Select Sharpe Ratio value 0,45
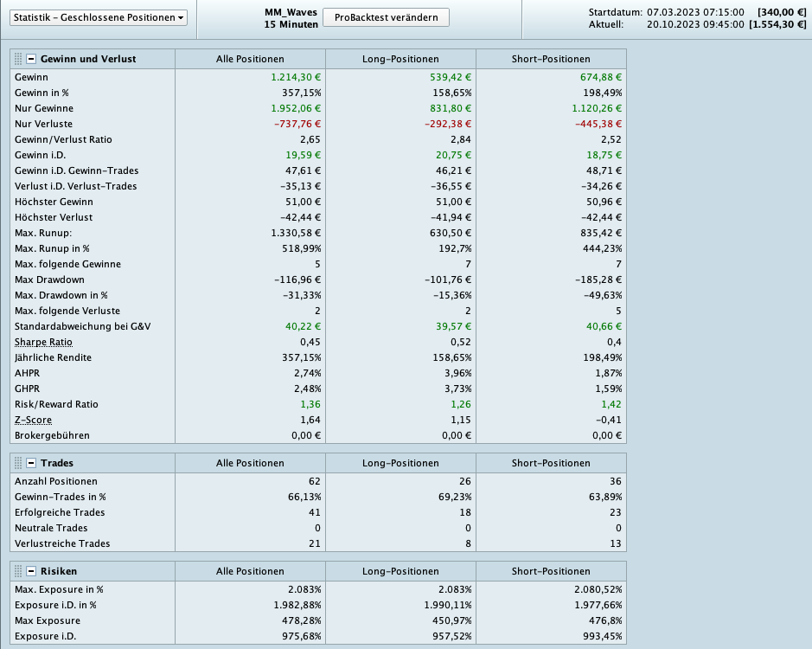This screenshot has width=812, height=649. tap(310, 342)
